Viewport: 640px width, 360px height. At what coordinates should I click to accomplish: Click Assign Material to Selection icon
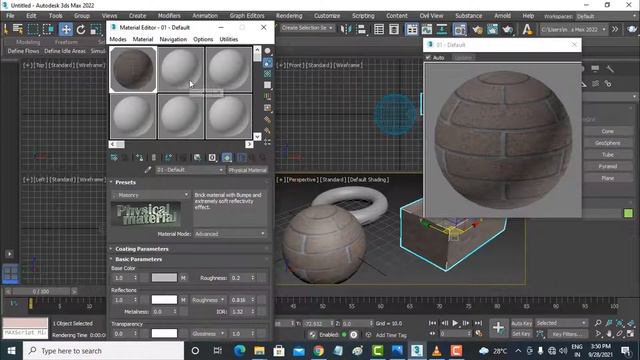tap(140, 158)
